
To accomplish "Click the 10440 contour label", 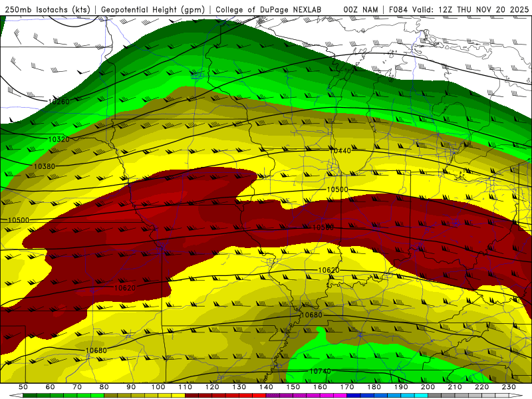I will coord(341,151).
